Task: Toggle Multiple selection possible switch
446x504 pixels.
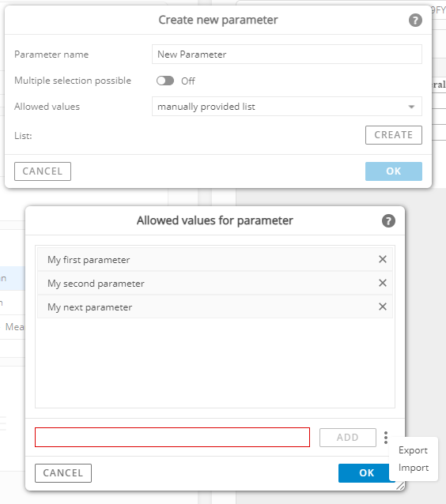Action: 165,81
